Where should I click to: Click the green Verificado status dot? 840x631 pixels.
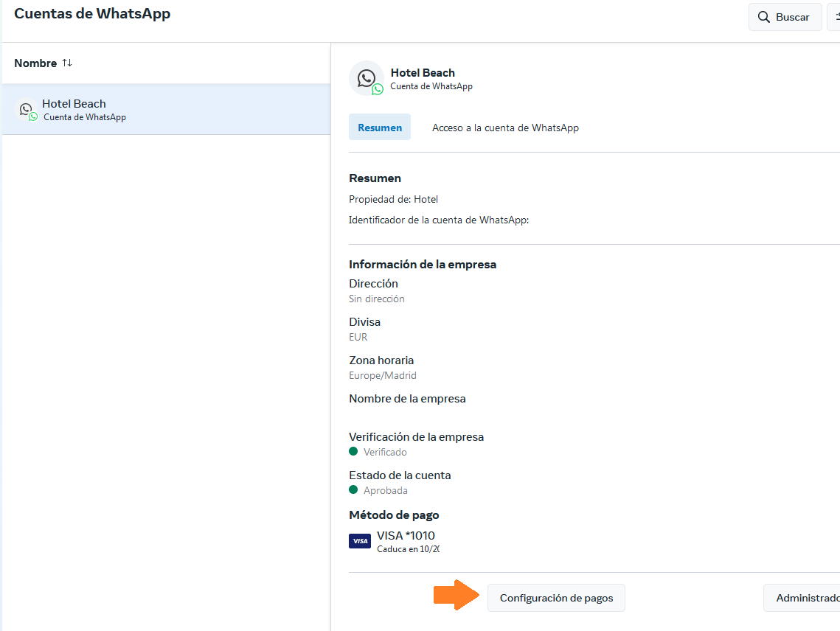[353, 452]
